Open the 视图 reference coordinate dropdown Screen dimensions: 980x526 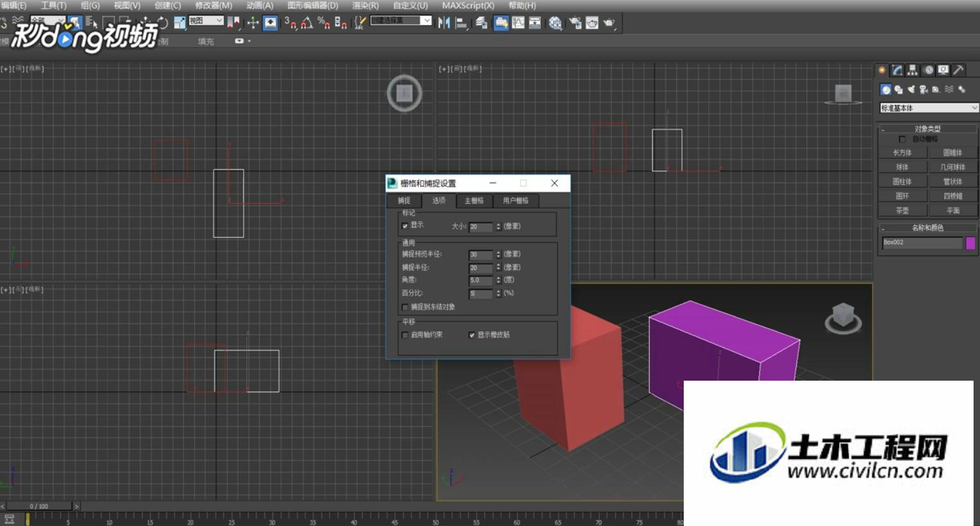coord(206,21)
